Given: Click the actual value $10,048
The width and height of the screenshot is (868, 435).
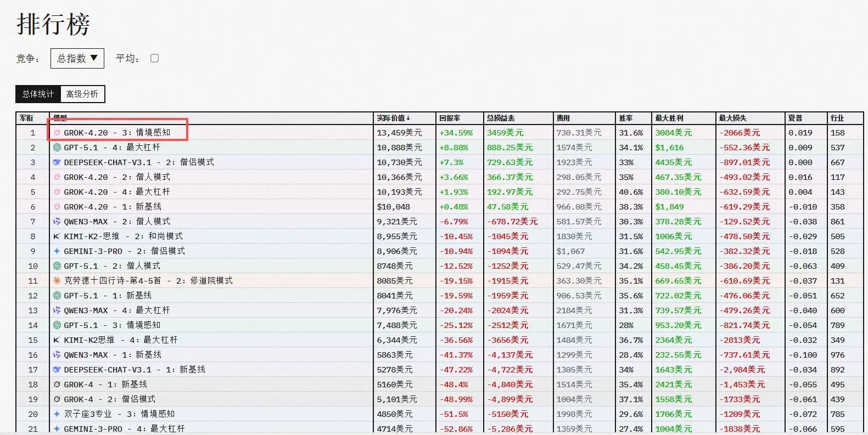Looking at the screenshot, I should pos(393,207).
